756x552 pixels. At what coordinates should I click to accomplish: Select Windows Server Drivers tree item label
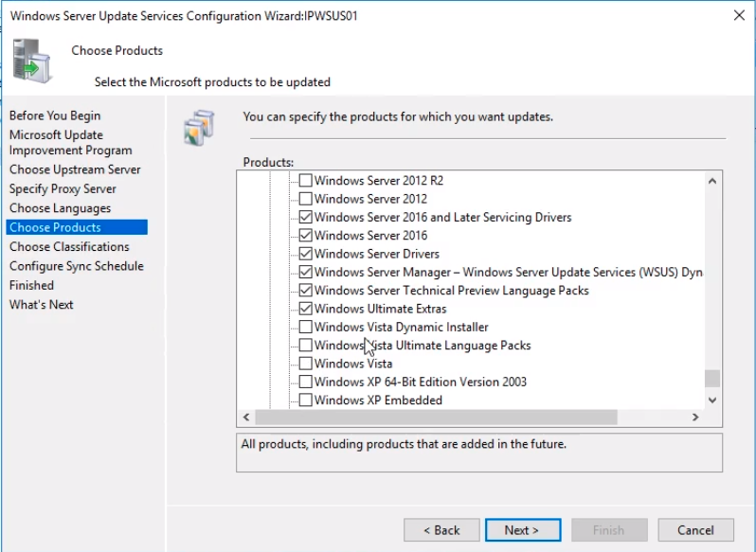(376, 254)
